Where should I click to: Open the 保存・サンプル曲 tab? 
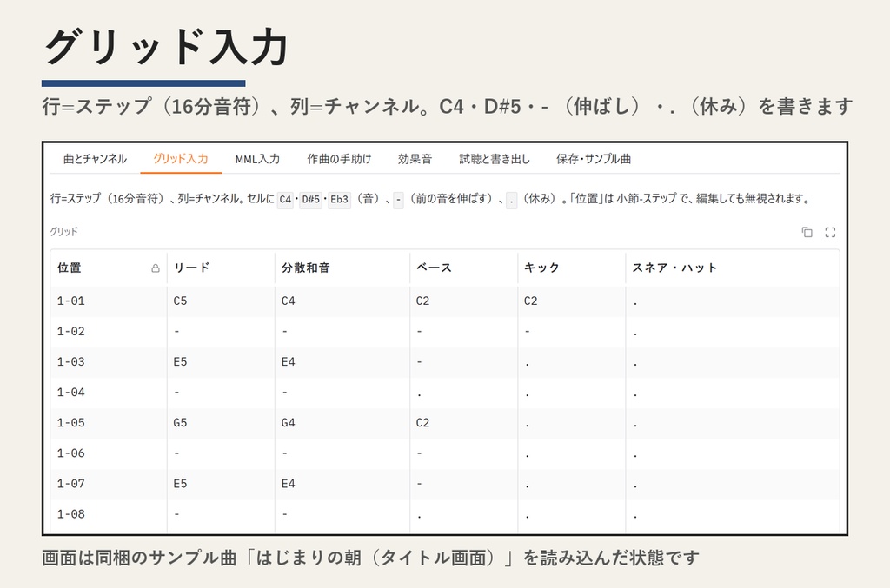tap(594, 159)
